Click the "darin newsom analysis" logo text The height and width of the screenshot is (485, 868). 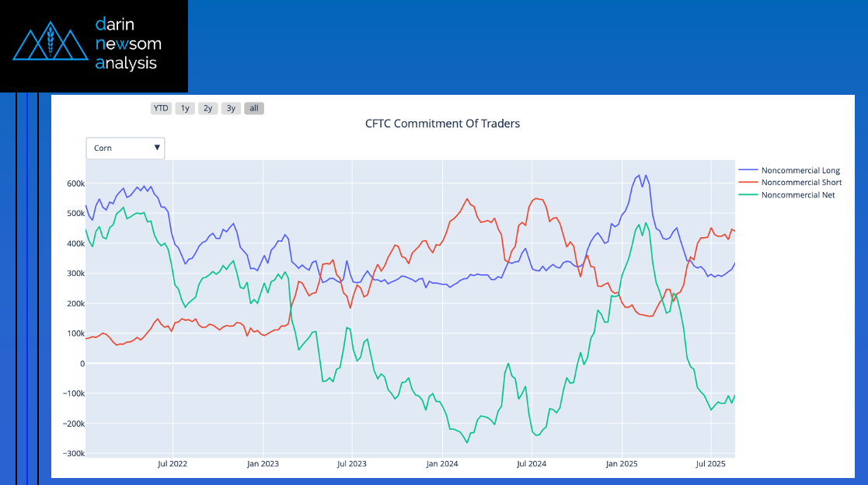pos(127,44)
